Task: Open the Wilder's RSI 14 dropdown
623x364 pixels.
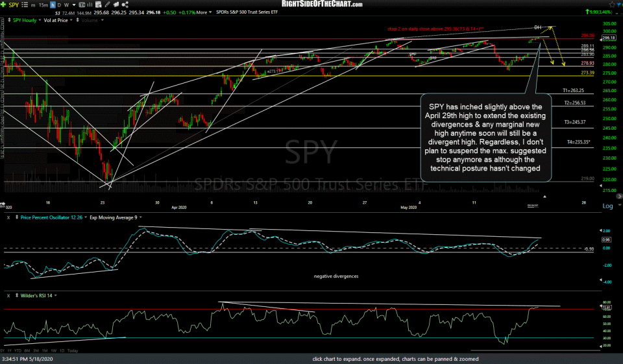Action: pos(56,296)
